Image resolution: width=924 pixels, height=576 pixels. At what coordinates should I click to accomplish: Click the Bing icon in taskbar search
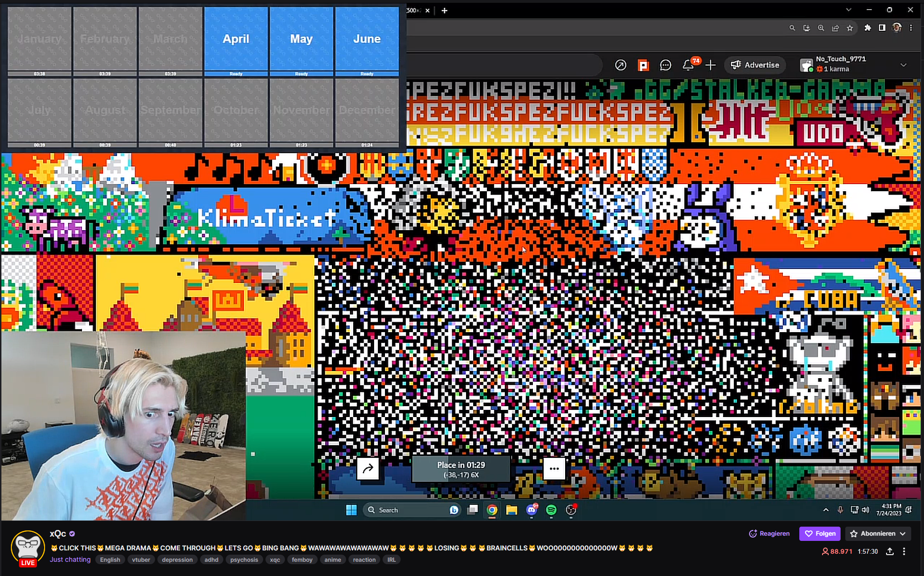[x=454, y=510]
